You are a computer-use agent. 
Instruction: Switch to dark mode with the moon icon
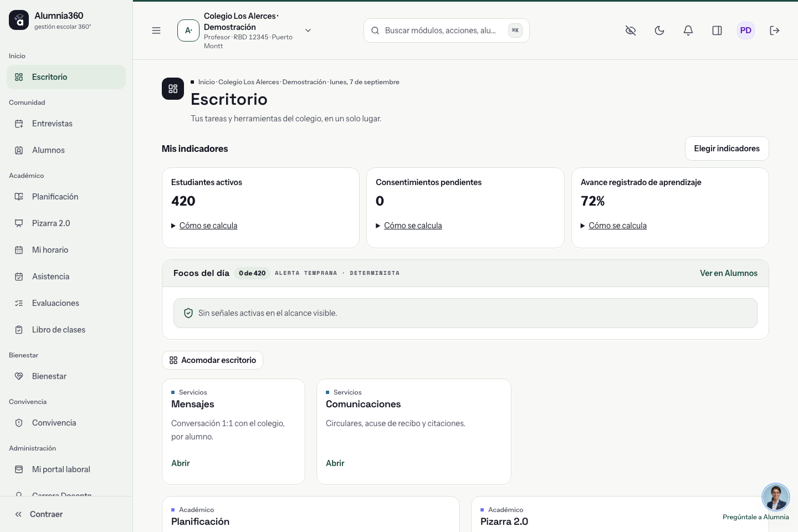point(659,30)
